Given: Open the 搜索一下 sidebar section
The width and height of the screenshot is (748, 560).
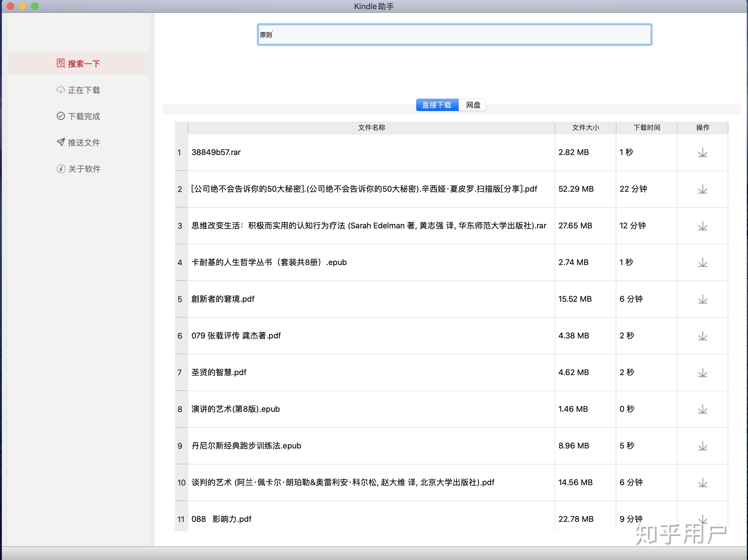Looking at the screenshot, I should tap(79, 64).
